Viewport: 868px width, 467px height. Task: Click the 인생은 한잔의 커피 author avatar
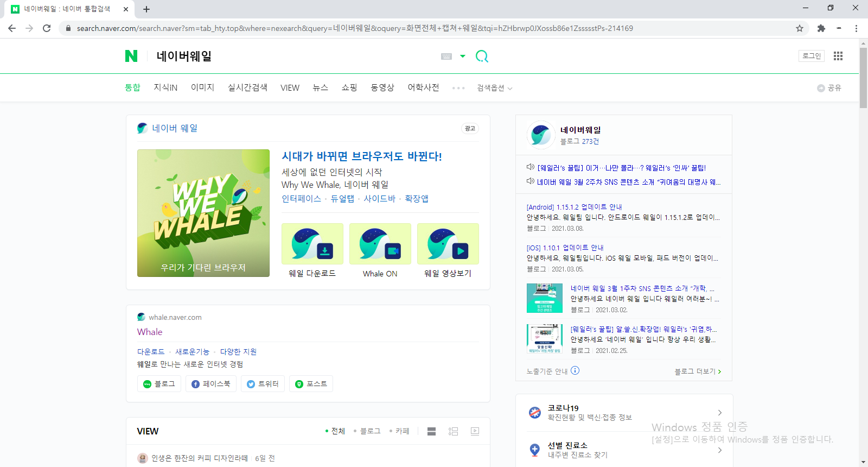[143, 458]
